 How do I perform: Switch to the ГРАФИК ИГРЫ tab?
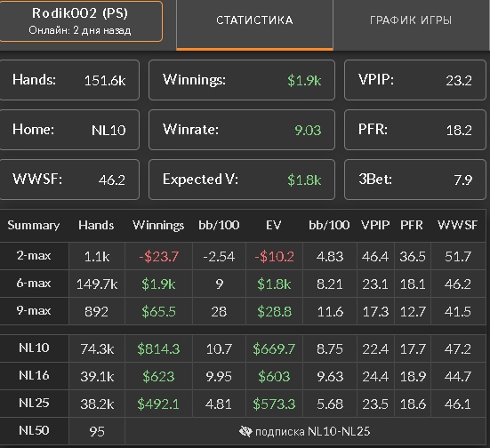411,25
